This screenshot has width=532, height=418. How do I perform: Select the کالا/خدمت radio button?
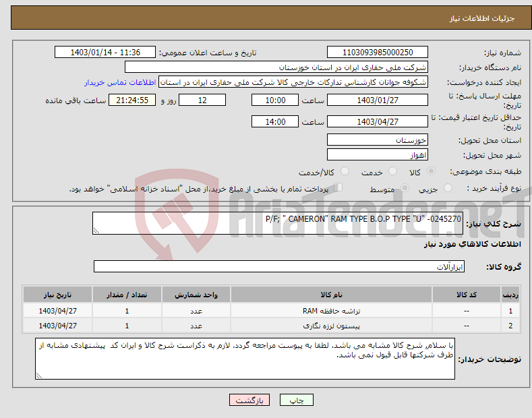pos(345,171)
